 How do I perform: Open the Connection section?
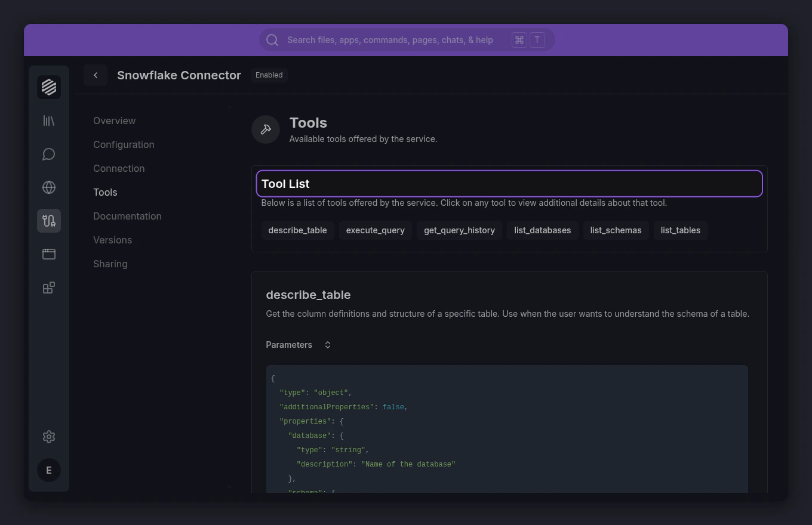tap(119, 168)
